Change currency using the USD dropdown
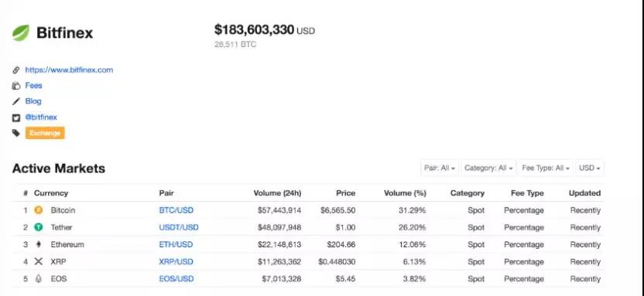This screenshot has width=644, height=296. [589, 168]
